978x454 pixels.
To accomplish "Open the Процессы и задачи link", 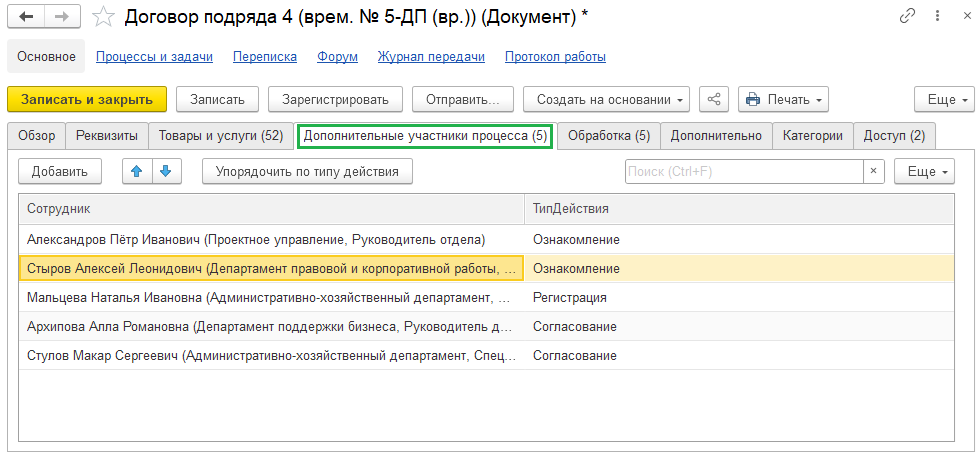I will pyautogui.click(x=154, y=57).
